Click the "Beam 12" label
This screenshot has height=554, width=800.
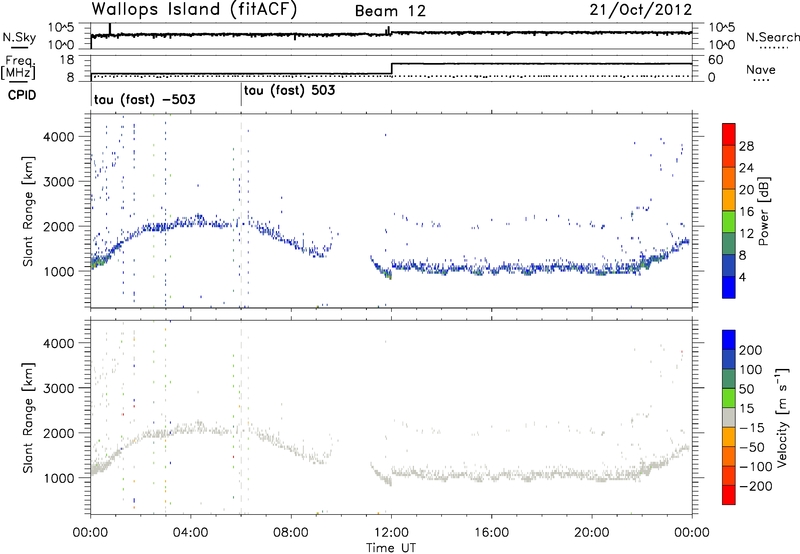click(390, 11)
